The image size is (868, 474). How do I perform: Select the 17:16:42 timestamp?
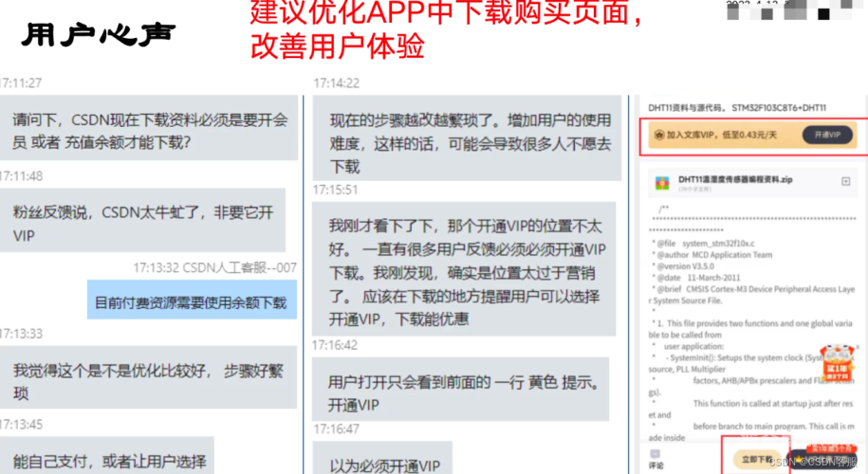point(335,345)
